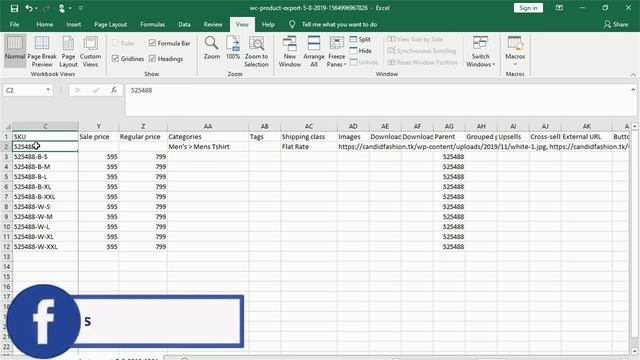Image resolution: width=640 pixels, height=360 pixels.
Task: Click the Switch Windows icon
Action: pos(480,43)
